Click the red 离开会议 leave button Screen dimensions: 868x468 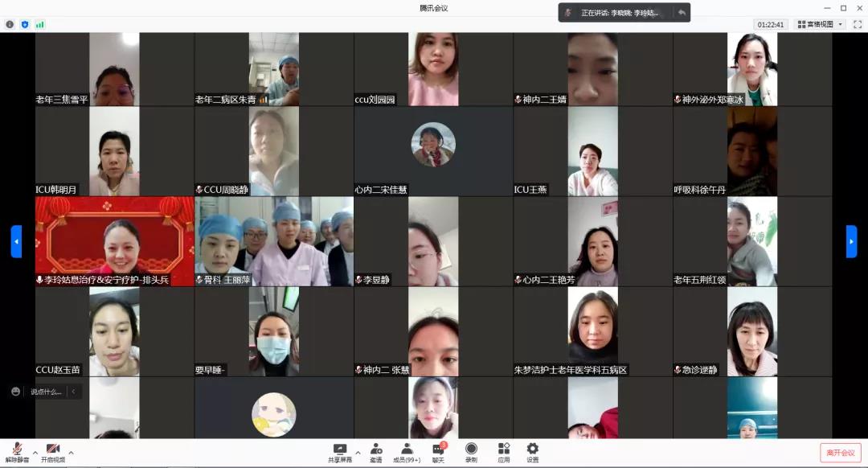(840, 453)
